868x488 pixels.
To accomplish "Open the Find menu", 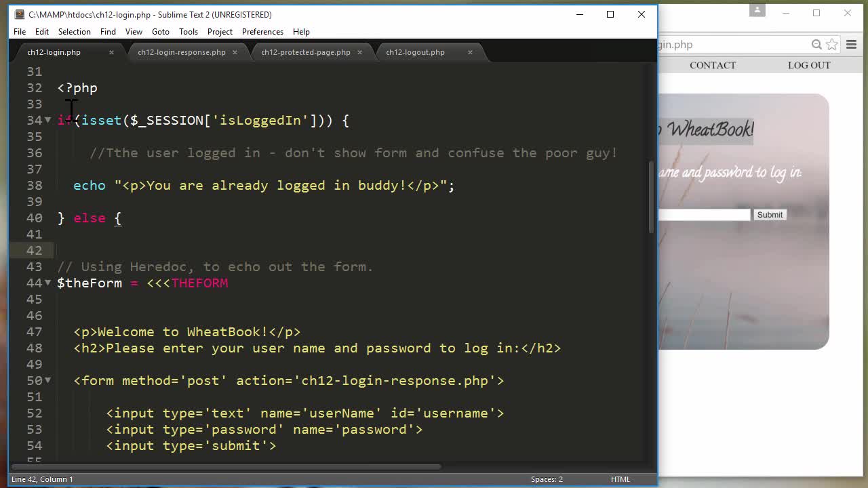I will 108,32.
